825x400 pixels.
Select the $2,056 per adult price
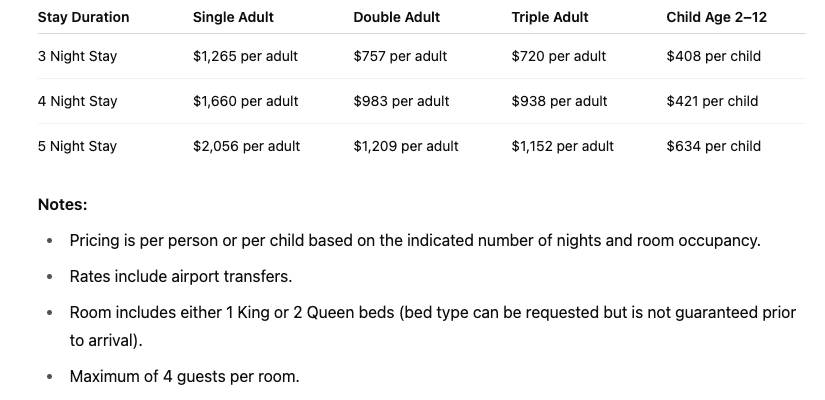coord(246,146)
